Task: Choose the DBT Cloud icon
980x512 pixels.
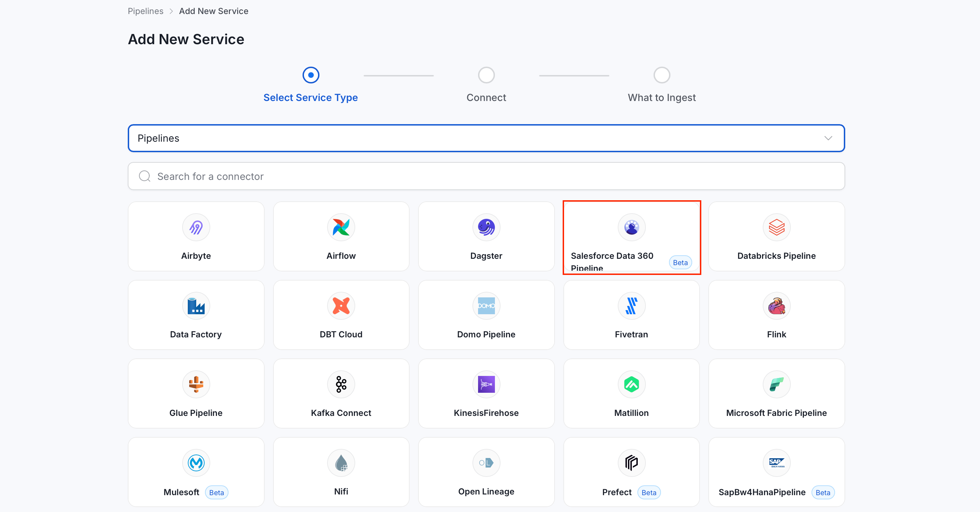Action: (341, 306)
